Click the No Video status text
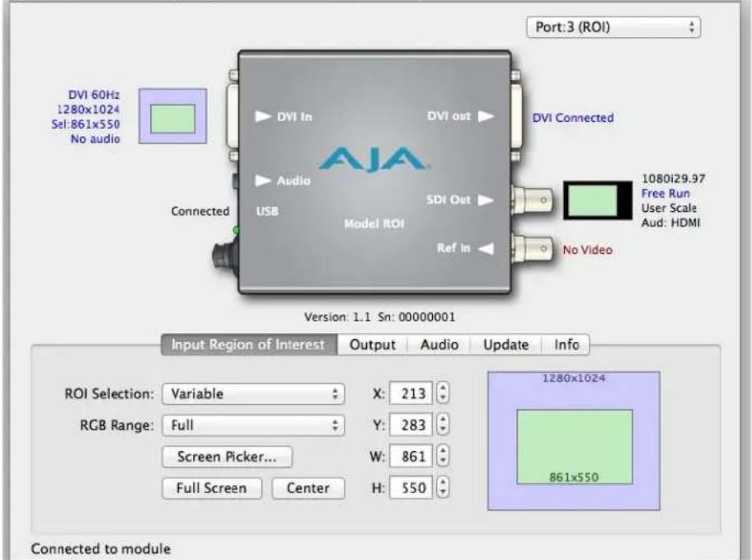Image resolution: width=752 pixels, height=560 pixels. (x=587, y=250)
